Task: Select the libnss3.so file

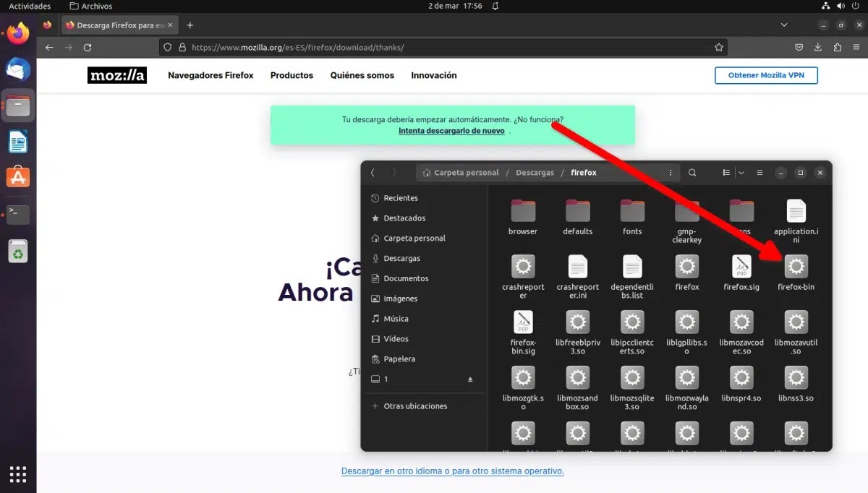Action: (x=796, y=385)
